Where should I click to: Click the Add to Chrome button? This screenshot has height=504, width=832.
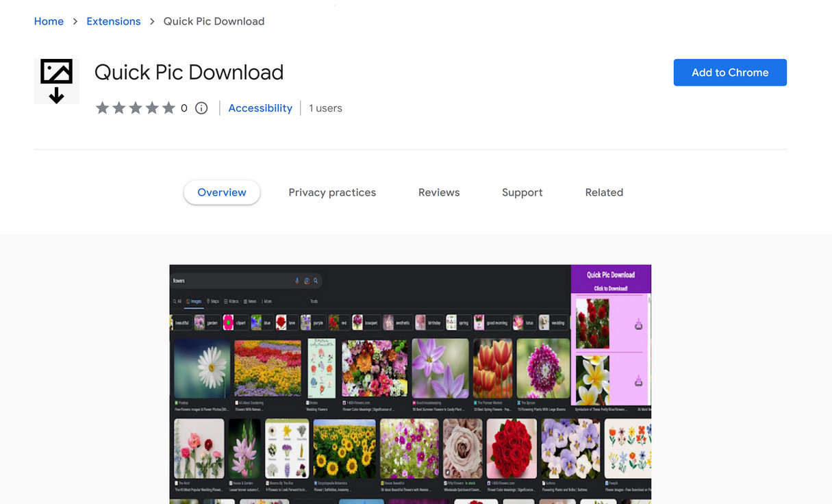tap(730, 73)
